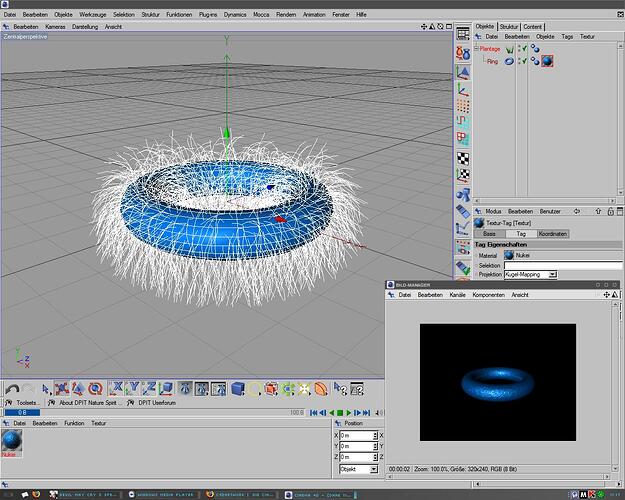Switch to the Content tab
Image resolution: width=625 pixels, height=500 pixels.
click(x=532, y=27)
